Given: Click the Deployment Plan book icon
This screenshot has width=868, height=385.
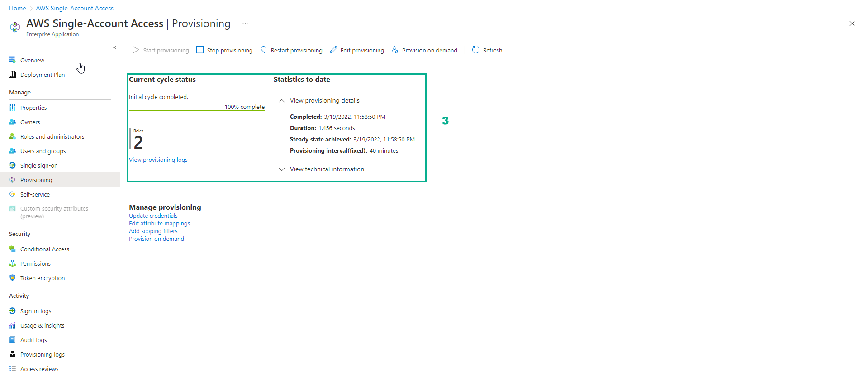Looking at the screenshot, I should pos(12,75).
